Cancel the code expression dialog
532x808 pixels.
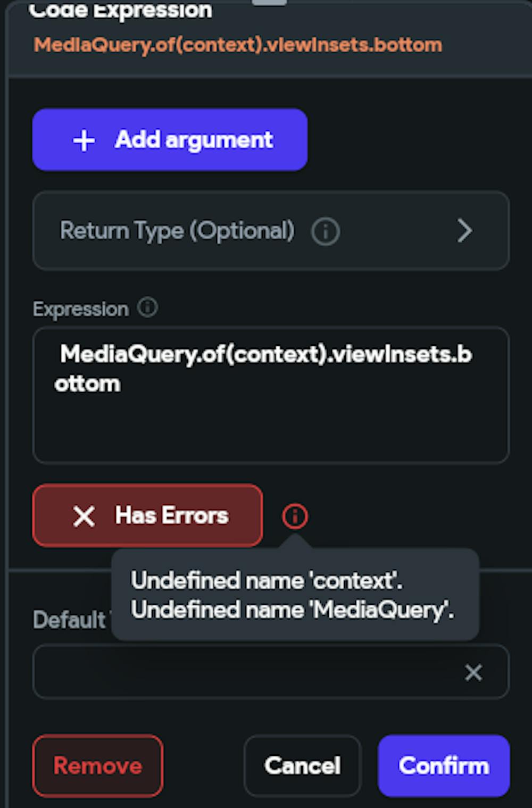tap(302, 765)
